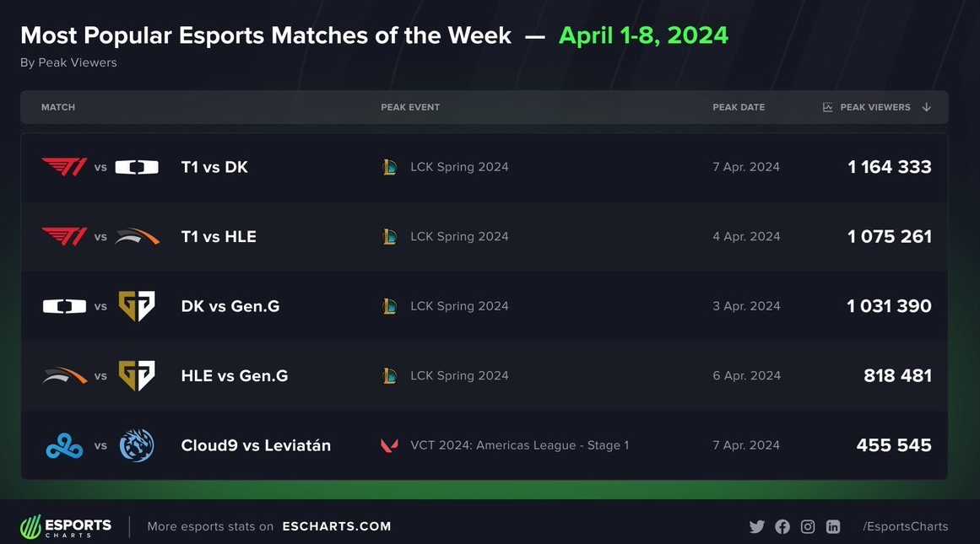
Task: Click the /EsportsCharts handle
Action: coord(906,526)
